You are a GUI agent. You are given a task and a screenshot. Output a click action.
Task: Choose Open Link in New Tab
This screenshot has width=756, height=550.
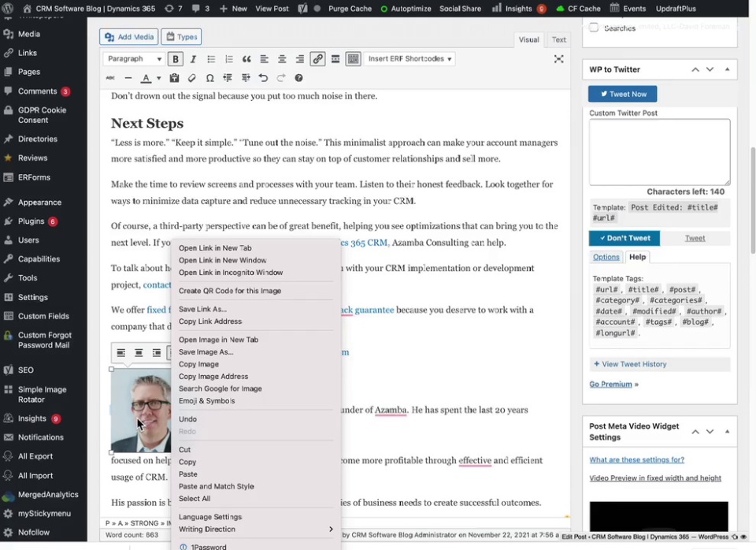[x=215, y=248]
